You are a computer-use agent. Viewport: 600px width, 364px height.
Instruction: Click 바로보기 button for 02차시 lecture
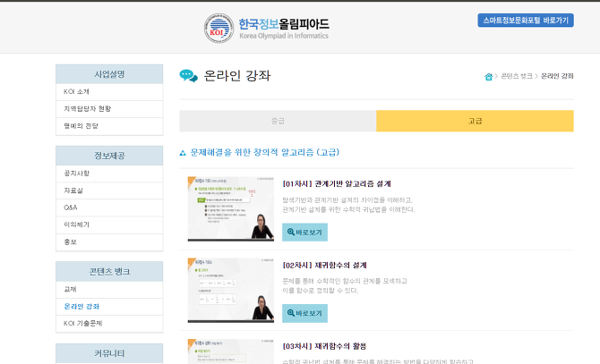(x=305, y=313)
